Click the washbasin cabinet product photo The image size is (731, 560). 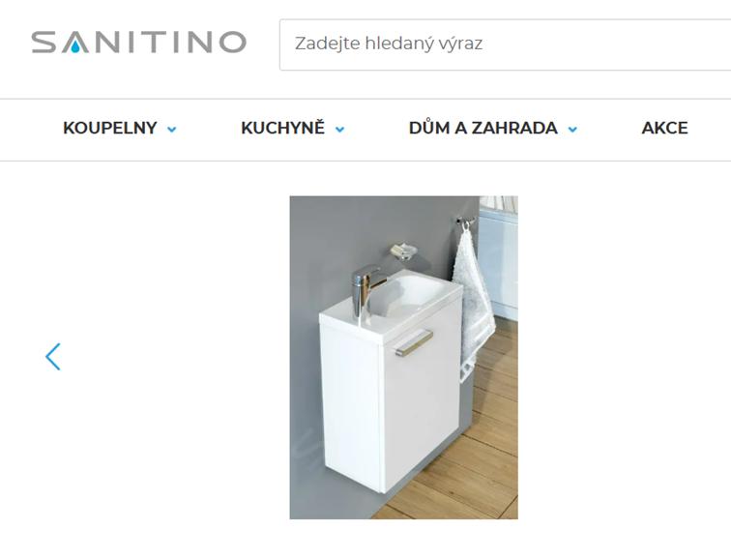(x=404, y=357)
